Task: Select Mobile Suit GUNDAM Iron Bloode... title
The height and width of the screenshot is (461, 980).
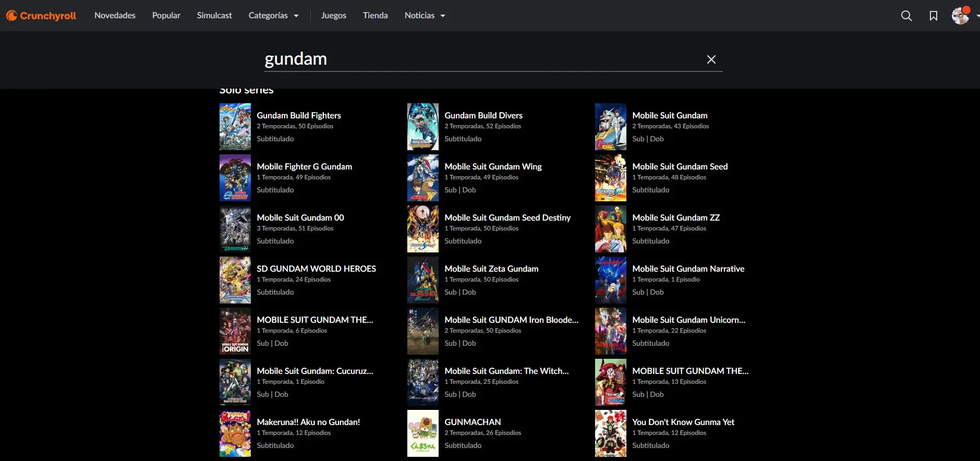Action: pos(511,320)
